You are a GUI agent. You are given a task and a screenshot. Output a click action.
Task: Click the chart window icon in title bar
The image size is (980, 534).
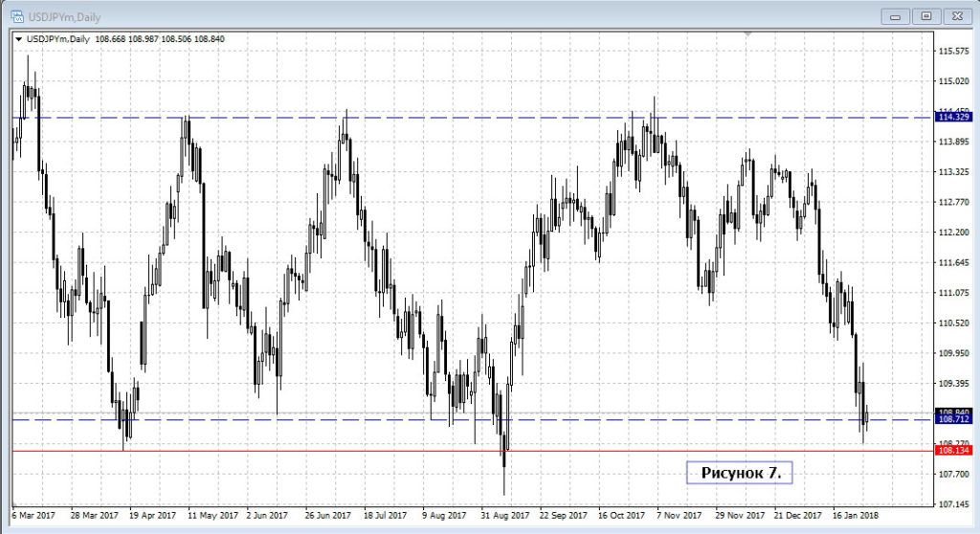click(x=16, y=14)
